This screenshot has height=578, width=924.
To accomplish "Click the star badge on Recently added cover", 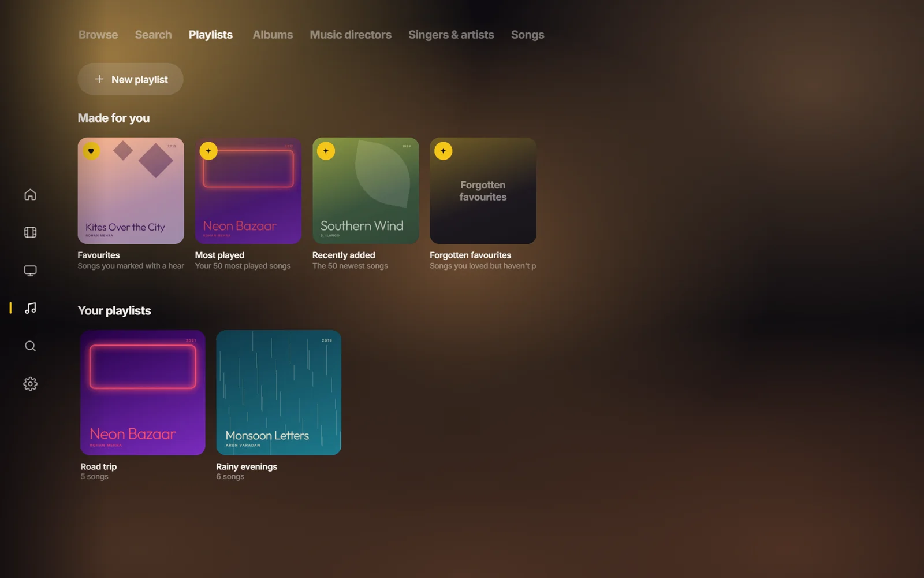I will point(326,151).
